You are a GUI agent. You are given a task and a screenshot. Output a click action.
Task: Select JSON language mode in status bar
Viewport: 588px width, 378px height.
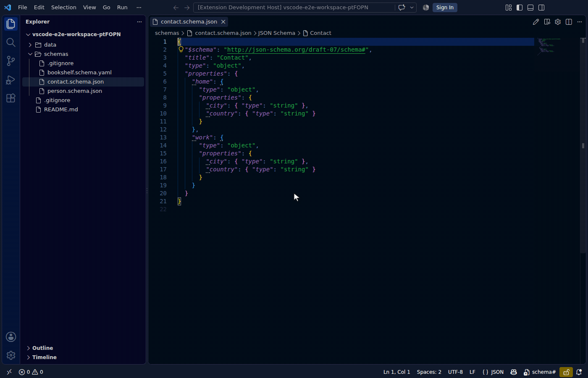(493, 372)
